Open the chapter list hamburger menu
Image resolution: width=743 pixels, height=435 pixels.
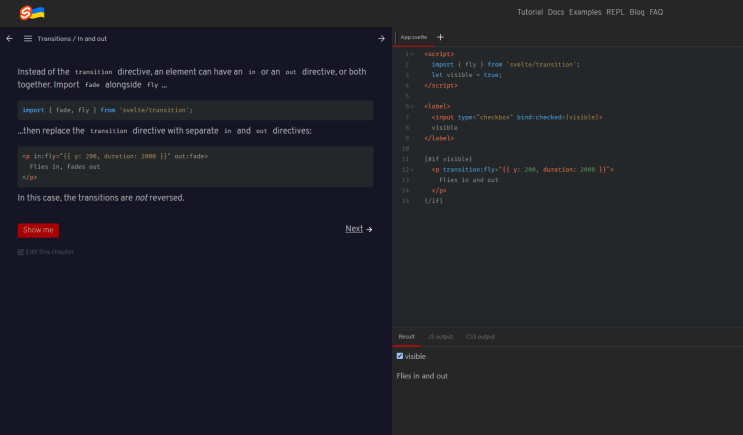28,38
